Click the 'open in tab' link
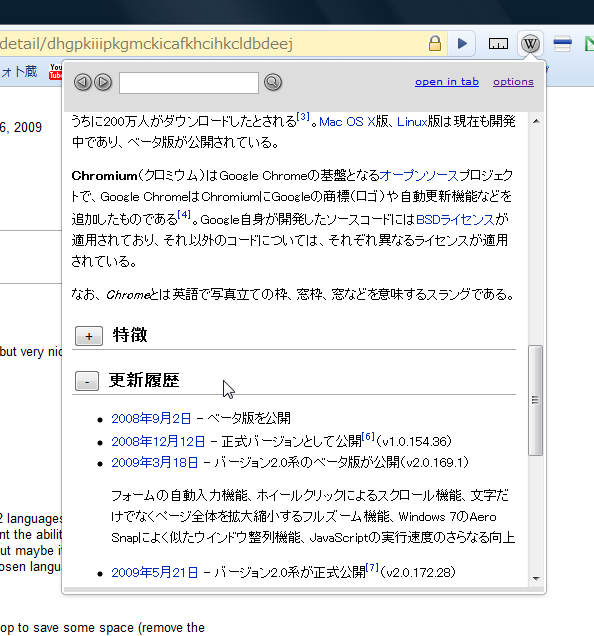Screen dimensions: 594x636 [447, 82]
